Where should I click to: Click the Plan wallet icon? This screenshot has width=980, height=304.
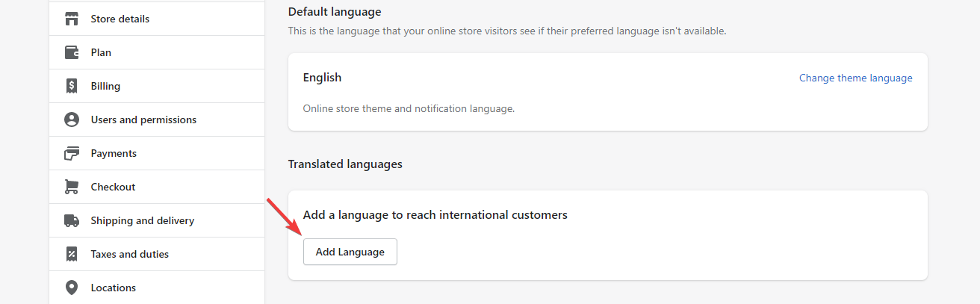(x=72, y=52)
